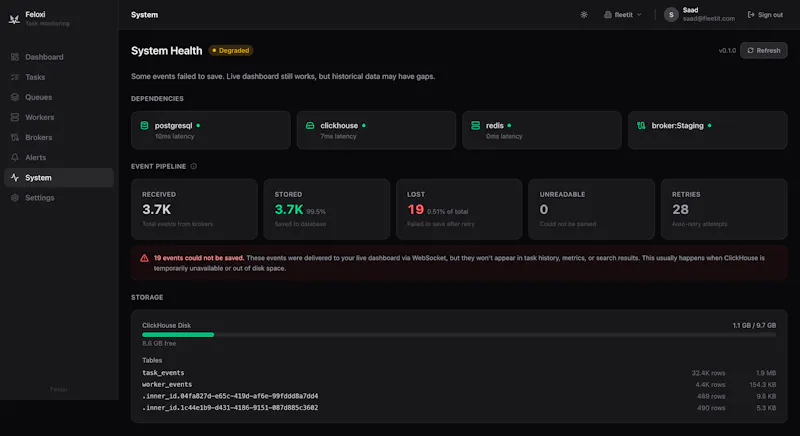800x436 pixels.
Task: Click the .inner_id.04fa827d table name
Action: point(230,396)
